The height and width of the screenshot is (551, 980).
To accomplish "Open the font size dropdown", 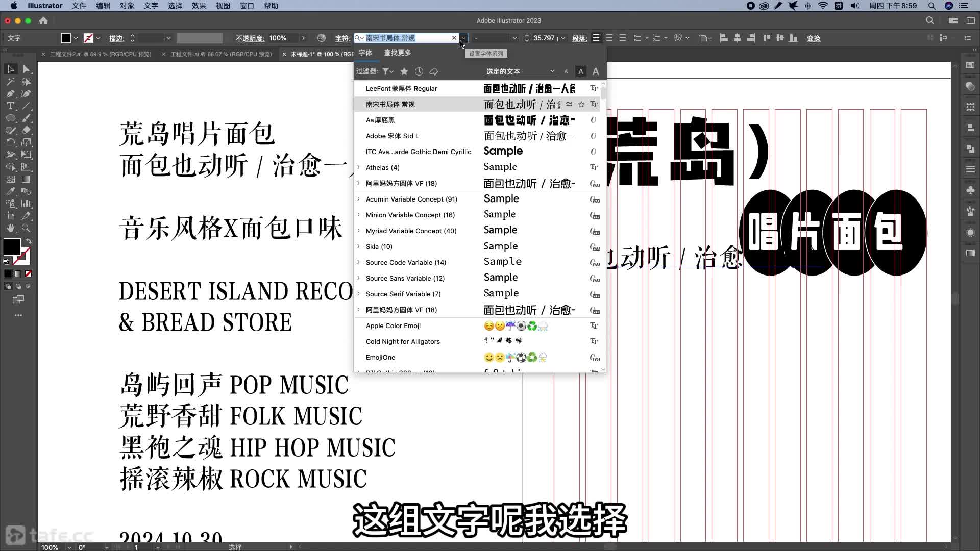I will [563, 38].
